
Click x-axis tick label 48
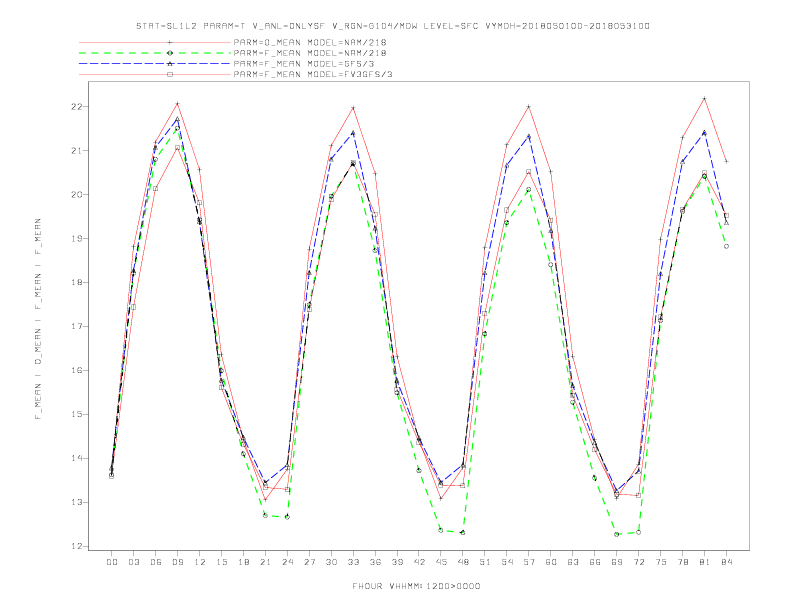[x=463, y=562]
